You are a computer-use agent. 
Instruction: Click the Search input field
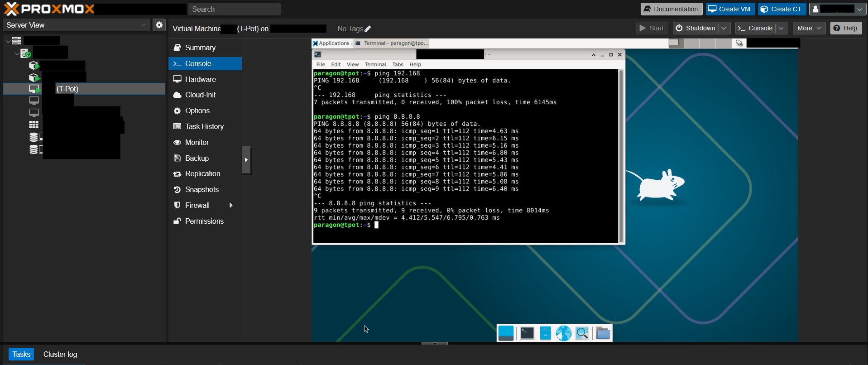point(234,9)
